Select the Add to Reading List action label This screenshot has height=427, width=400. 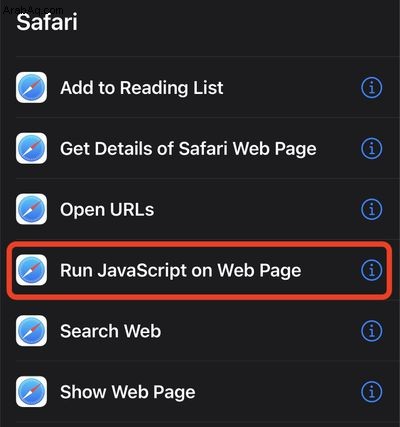pos(142,88)
